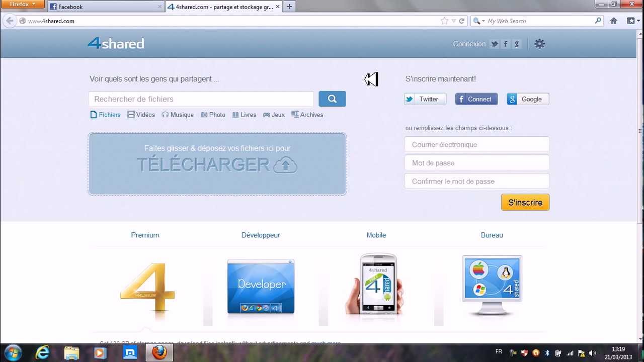Image resolution: width=644 pixels, height=362 pixels.
Task: Open Windows Explorer from taskbar
Action: tap(71, 352)
